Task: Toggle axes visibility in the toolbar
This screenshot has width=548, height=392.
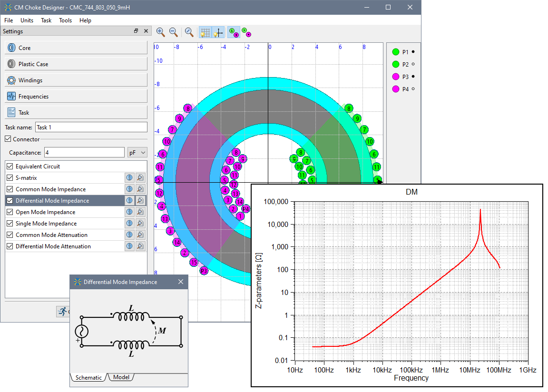Action: click(218, 32)
